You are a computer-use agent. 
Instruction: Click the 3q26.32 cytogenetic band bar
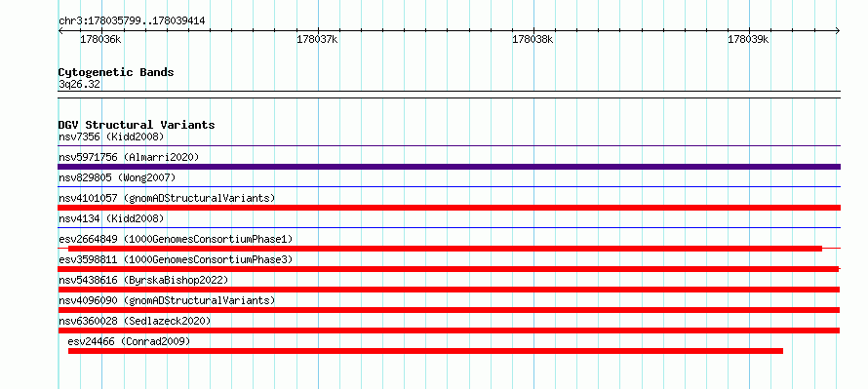pos(449,95)
